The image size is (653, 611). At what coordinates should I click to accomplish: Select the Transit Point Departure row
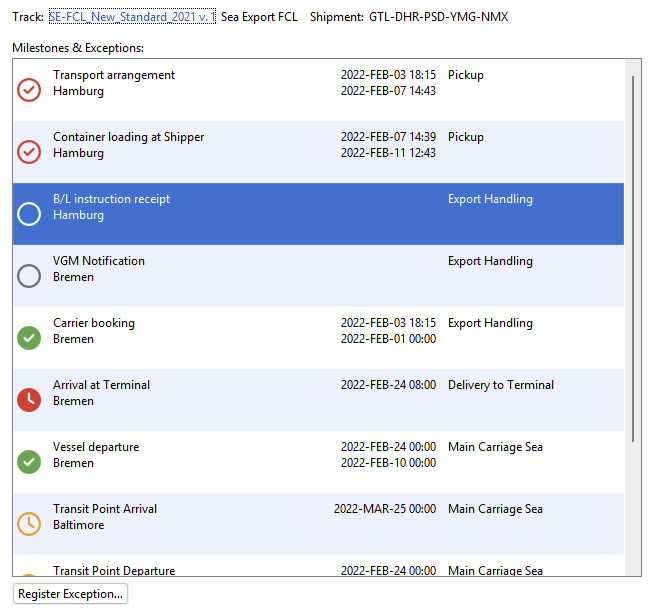pyautogui.click(x=250, y=570)
